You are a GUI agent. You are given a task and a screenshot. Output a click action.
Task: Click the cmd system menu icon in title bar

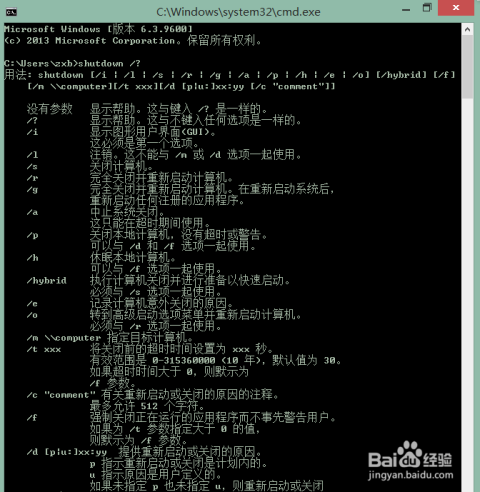point(11,12)
